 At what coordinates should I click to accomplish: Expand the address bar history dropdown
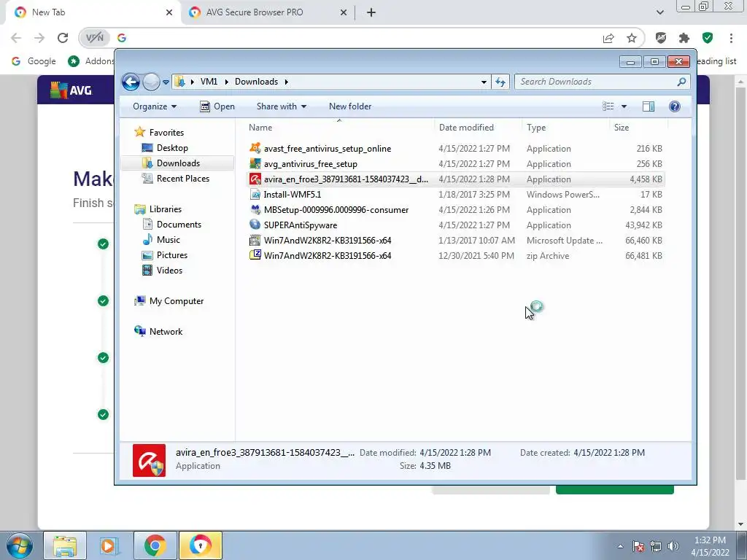tap(484, 82)
